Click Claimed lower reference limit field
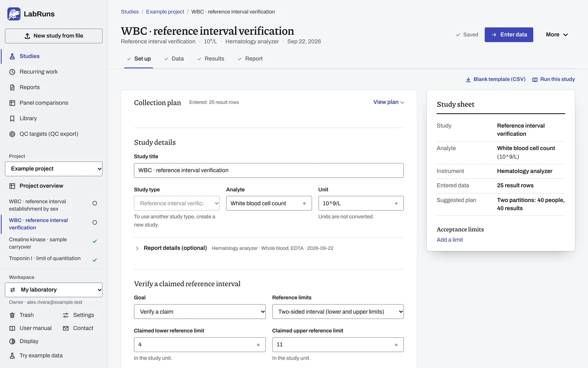The image size is (588, 368). [x=200, y=345]
